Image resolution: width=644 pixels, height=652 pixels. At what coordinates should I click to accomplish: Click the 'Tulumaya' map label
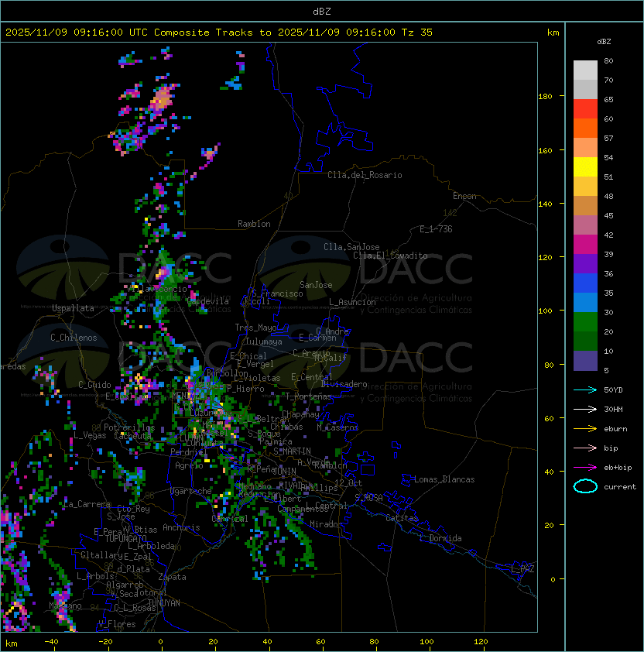(264, 341)
